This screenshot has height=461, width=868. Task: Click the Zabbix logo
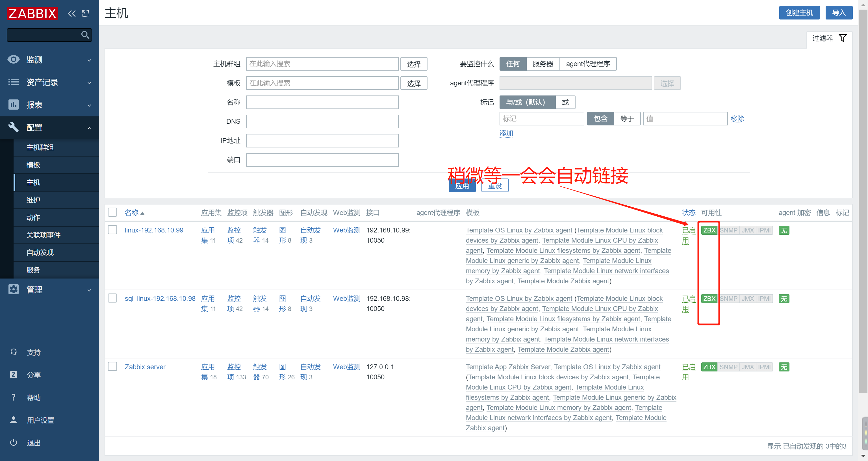[x=32, y=14]
